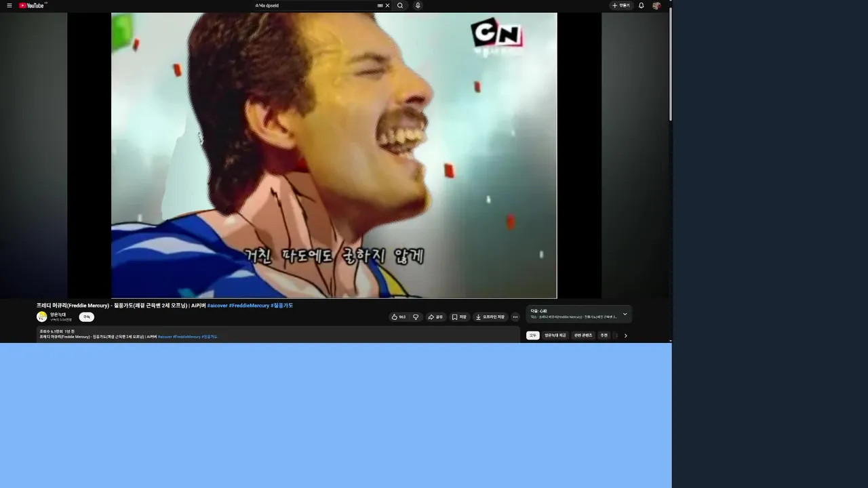
Task: Open the three-dot more actions menu
Action: point(515,317)
